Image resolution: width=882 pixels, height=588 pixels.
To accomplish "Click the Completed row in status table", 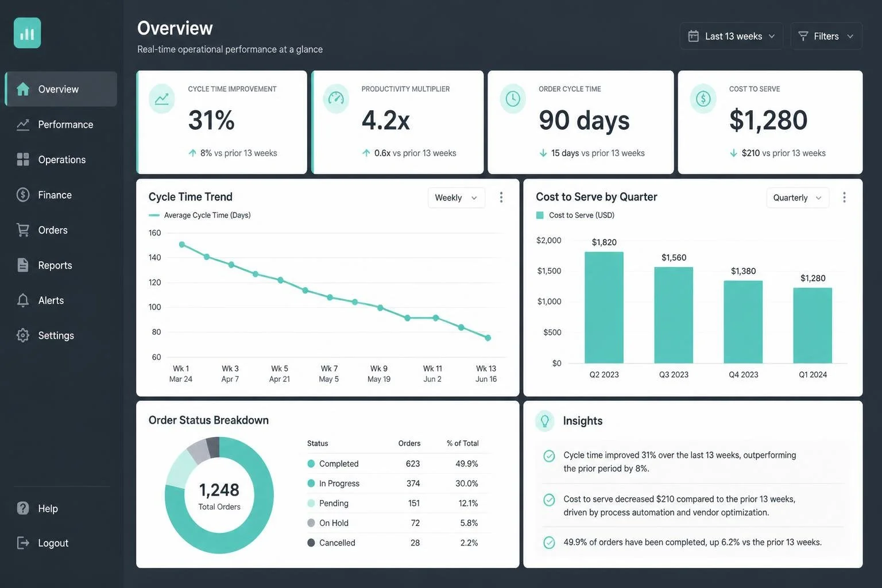I will click(398, 463).
